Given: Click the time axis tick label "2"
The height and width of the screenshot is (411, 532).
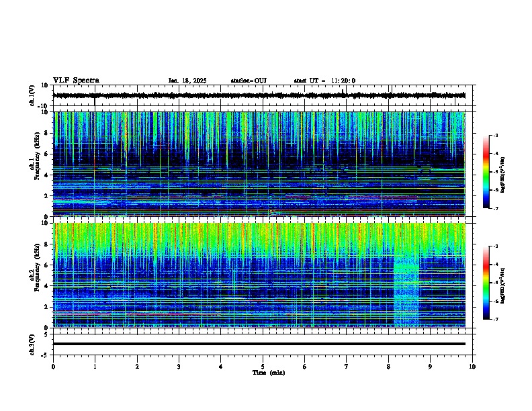Looking at the screenshot, I should 137,367.
